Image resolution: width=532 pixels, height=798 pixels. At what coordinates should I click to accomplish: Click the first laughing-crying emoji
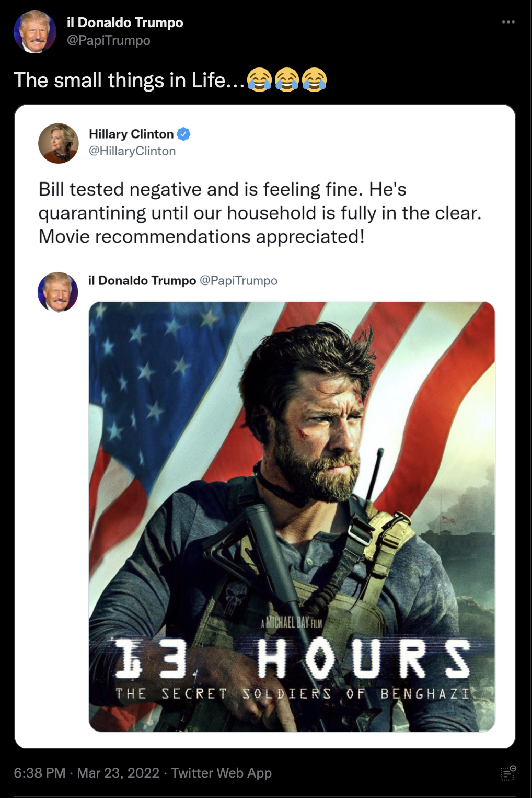(x=260, y=80)
